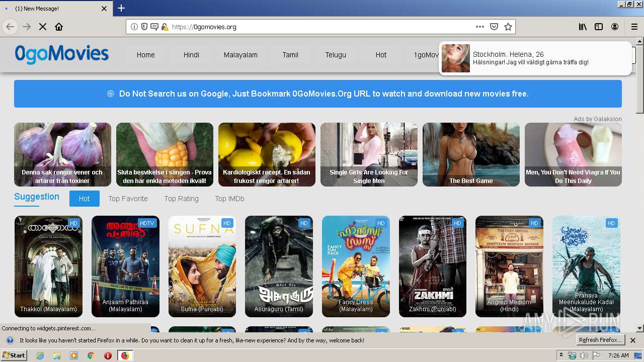
Task: Open Anjaam Pathiraa movie poster
Action: 125,266
